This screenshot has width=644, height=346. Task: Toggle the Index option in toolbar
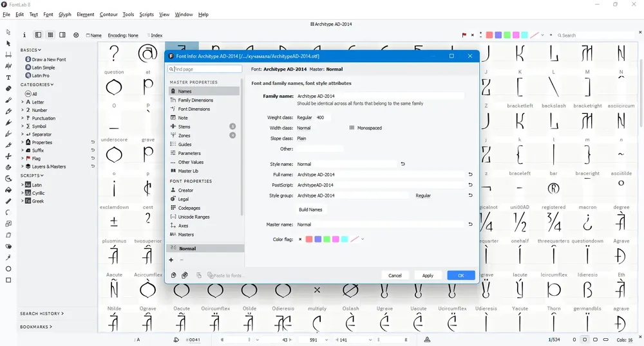[155, 35]
